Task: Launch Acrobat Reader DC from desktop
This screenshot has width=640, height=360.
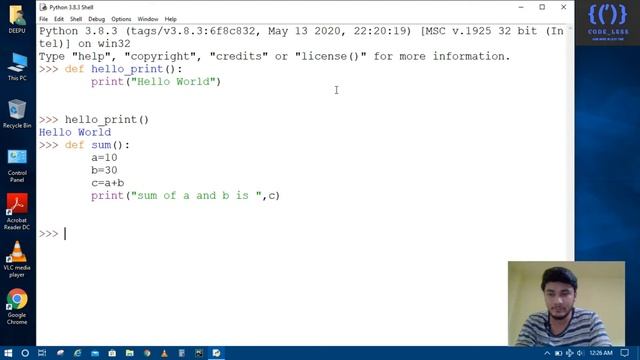Action: tap(17, 211)
